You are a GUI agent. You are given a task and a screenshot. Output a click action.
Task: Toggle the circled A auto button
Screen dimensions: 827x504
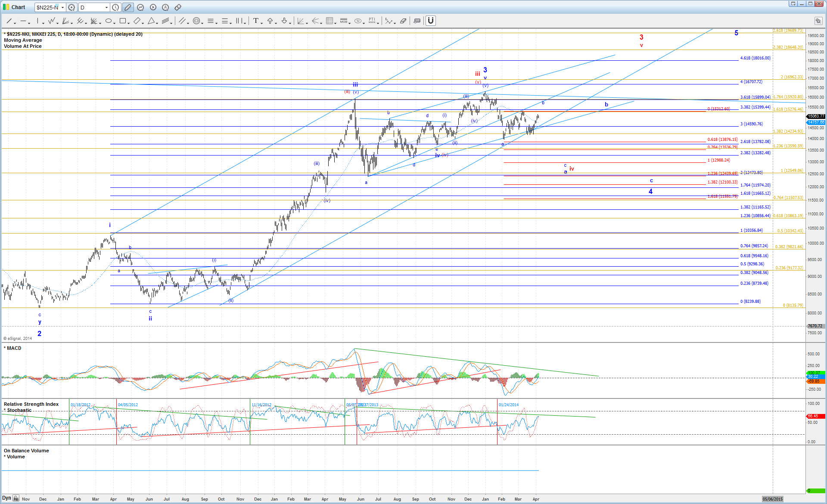(165, 7)
